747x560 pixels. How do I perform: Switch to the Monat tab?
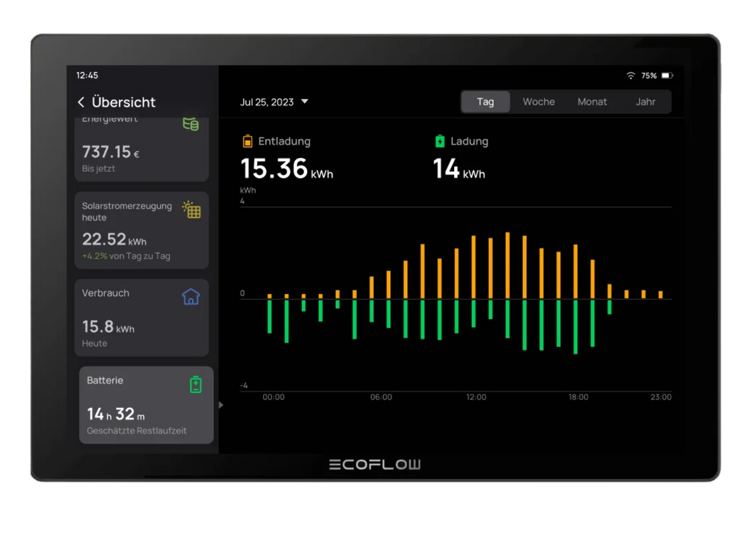[x=592, y=102]
